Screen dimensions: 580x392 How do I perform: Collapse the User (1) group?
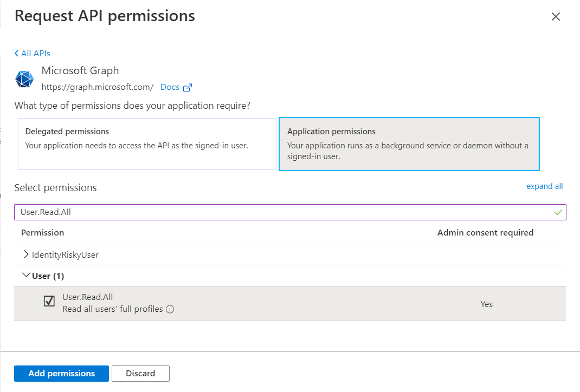tap(26, 276)
